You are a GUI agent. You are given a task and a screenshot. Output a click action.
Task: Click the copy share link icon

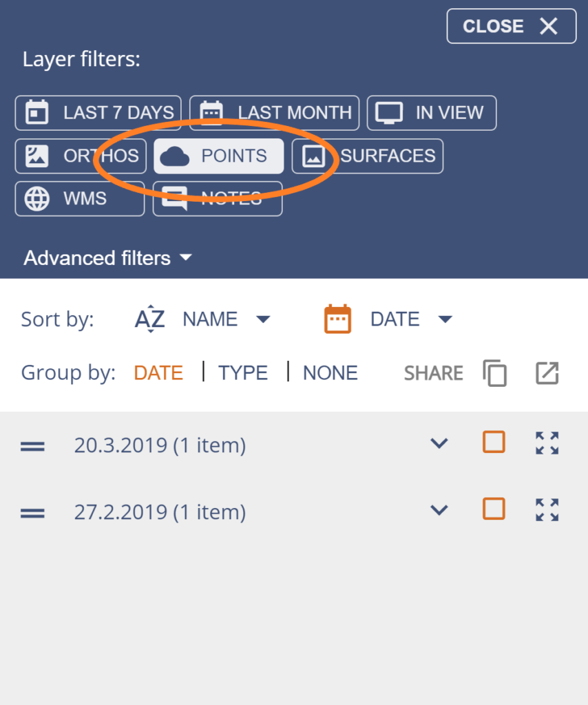(x=494, y=373)
